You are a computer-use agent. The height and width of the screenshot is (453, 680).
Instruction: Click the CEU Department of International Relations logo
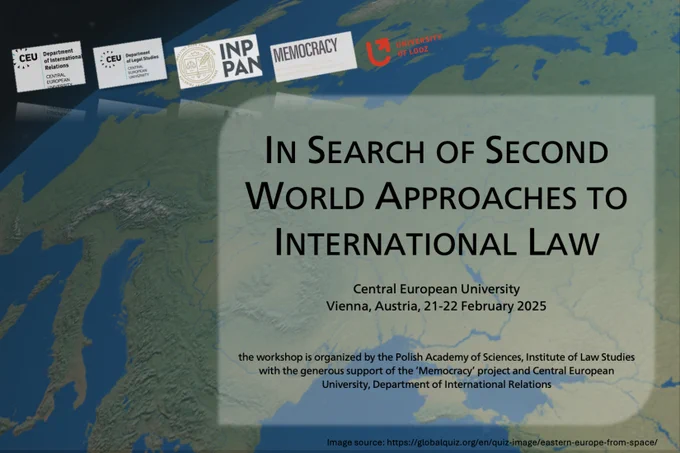[x=48, y=66]
